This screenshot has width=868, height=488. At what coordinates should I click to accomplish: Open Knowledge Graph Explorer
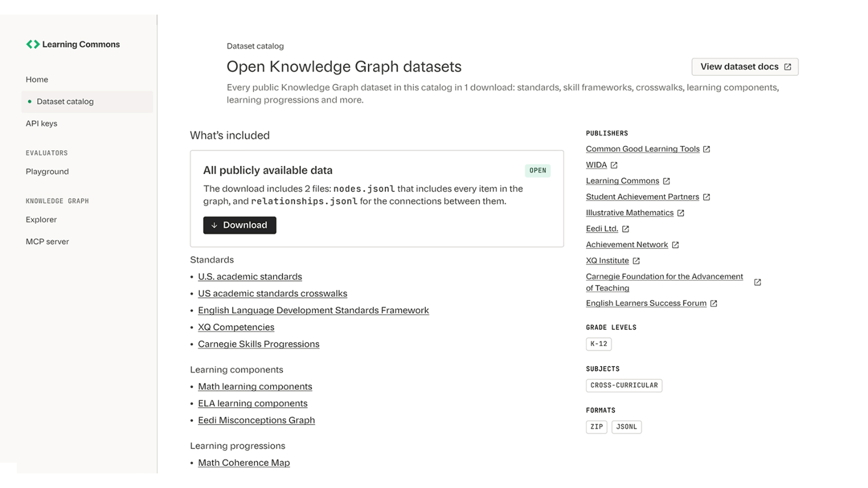[x=41, y=220]
